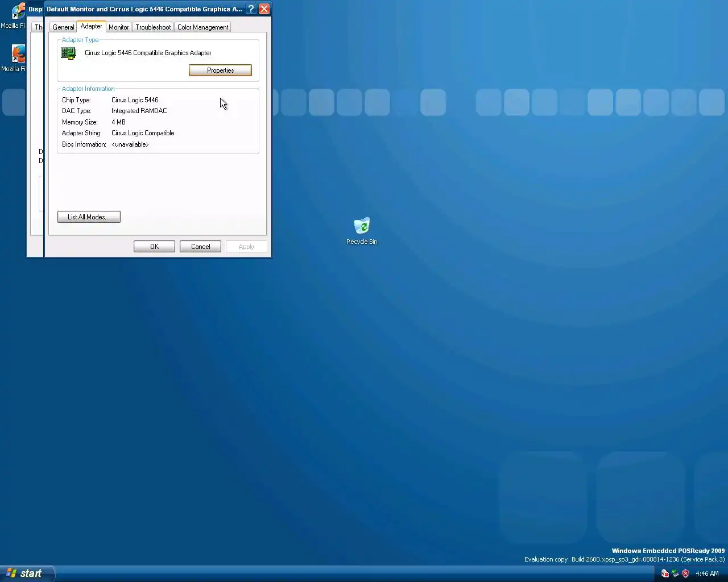The width and height of the screenshot is (728, 582).
Task: Open the Troubleshoot tab
Action: coord(153,27)
